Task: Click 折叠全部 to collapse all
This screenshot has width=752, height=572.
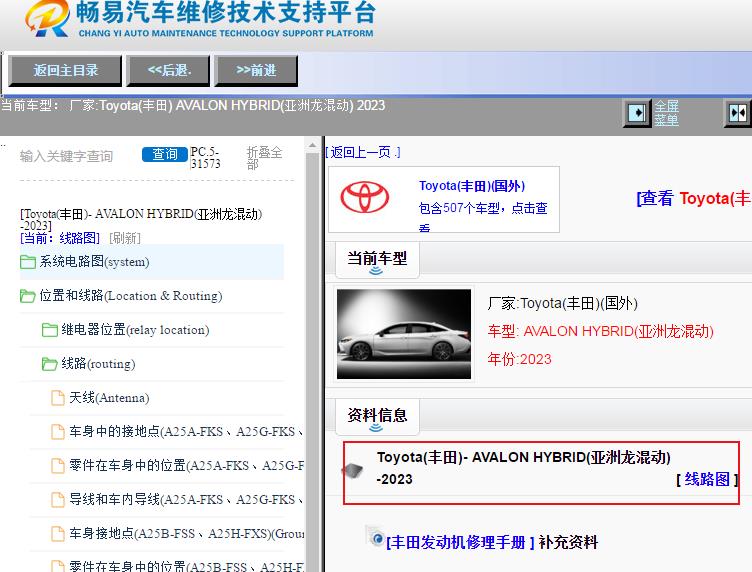Action: 264,158
